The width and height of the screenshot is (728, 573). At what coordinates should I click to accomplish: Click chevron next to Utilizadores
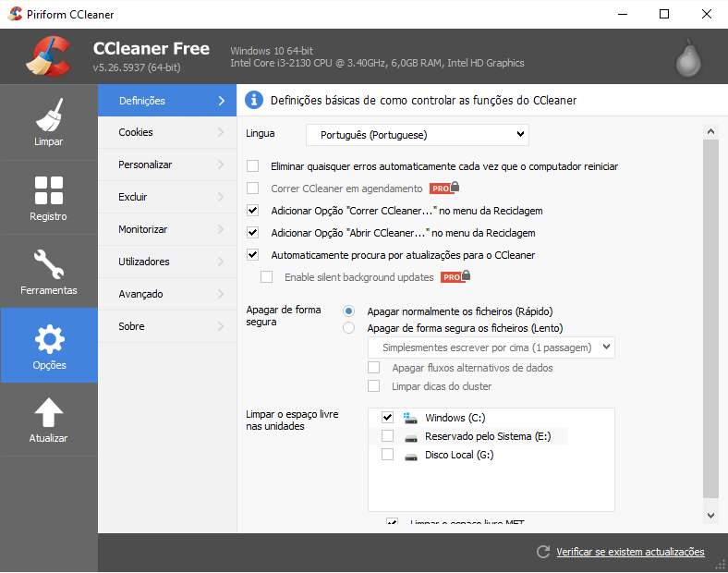pyautogui.click(x=221, y=262)
